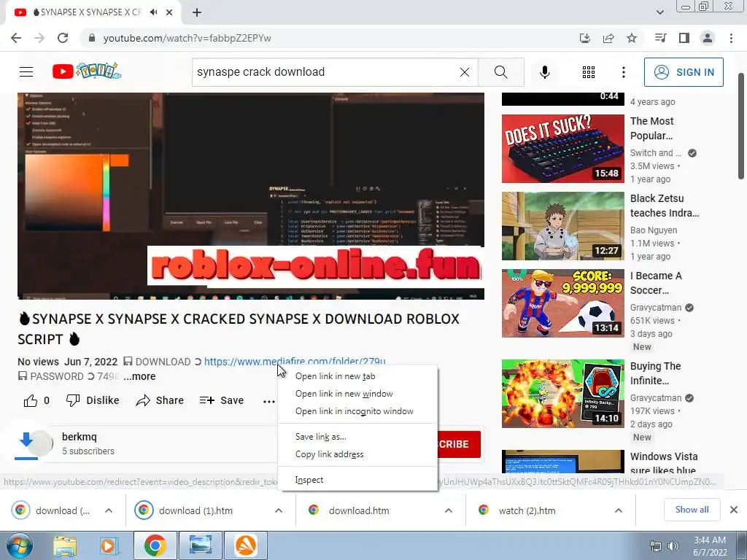Open File Explorer from the taskbar
This screenshot has width=747, height=560.
(x=65, y=545)
